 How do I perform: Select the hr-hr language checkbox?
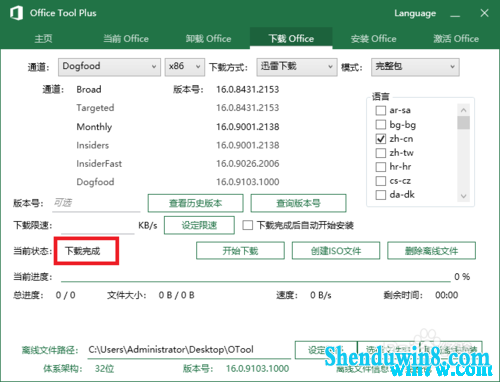(x=381, y=167)
